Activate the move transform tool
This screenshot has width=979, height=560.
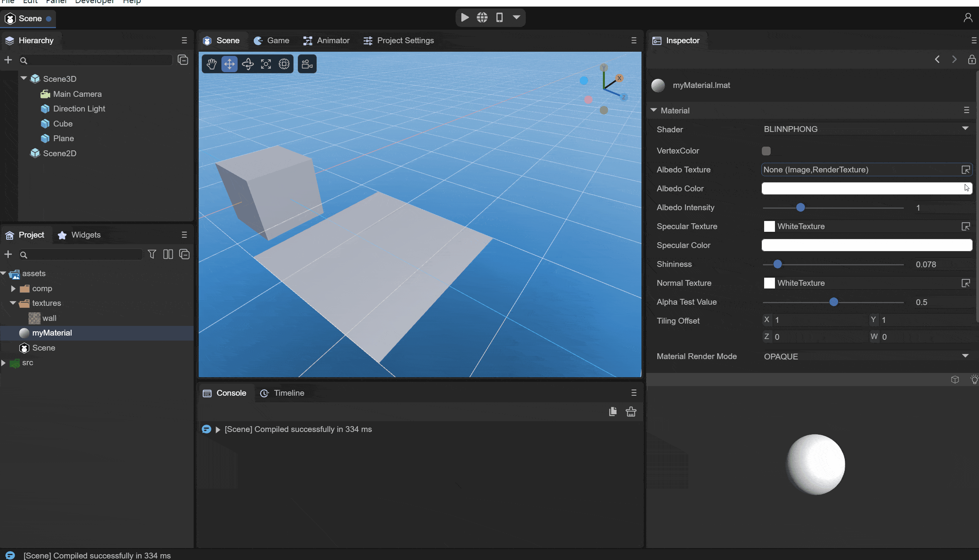[230, 64]
